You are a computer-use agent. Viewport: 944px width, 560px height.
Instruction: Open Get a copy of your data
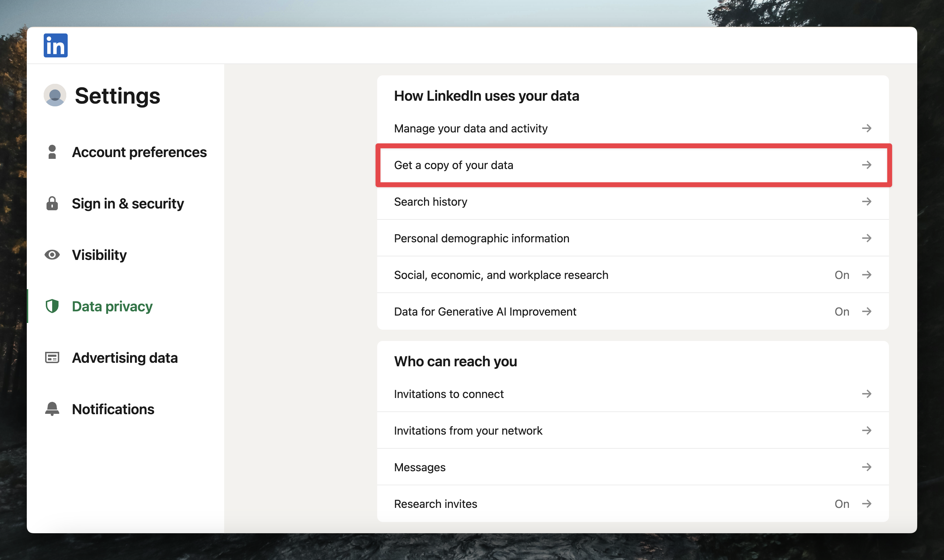453,165
